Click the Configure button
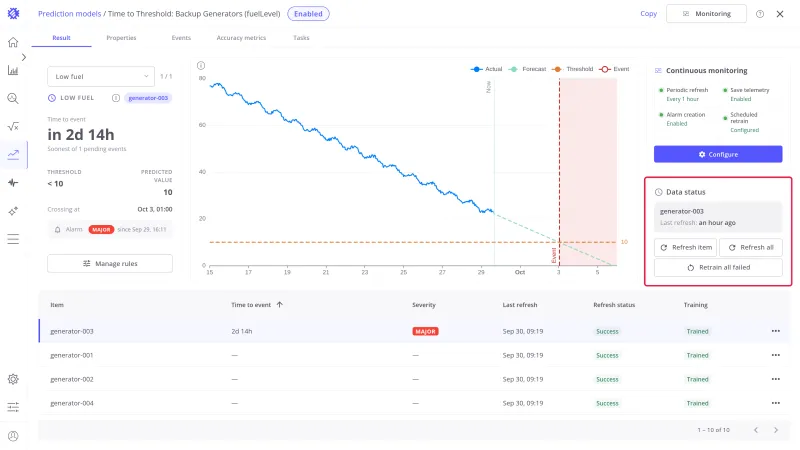 [718, 154]
